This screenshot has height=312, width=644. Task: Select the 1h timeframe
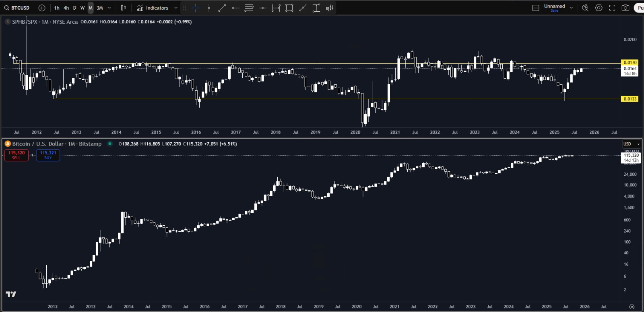[57, 8]
